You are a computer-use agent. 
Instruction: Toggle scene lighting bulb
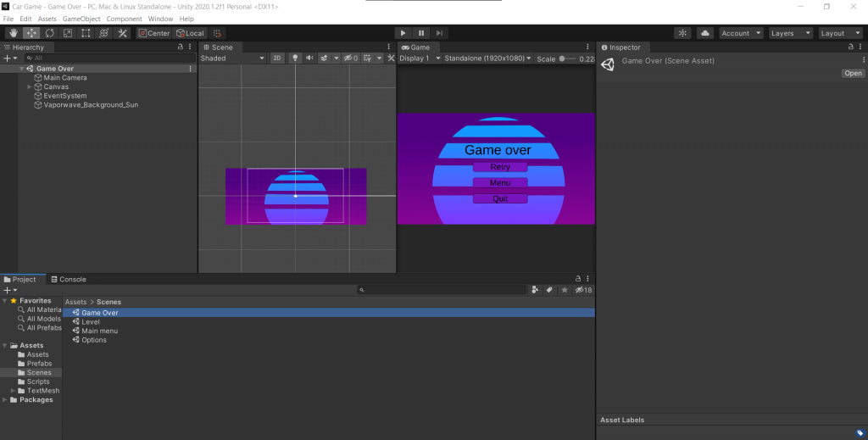tap(295, 58)
